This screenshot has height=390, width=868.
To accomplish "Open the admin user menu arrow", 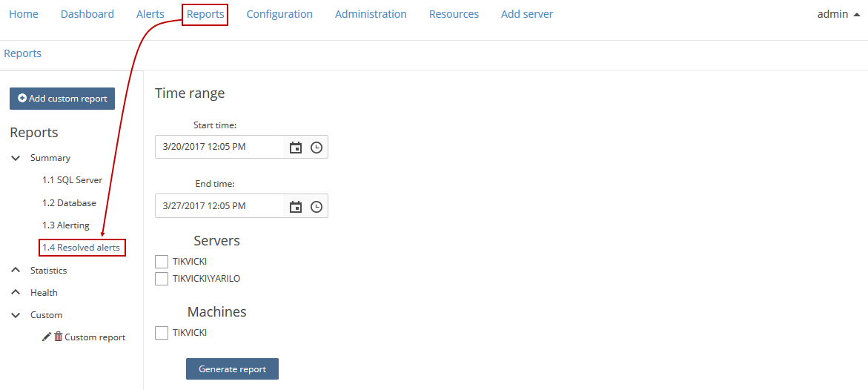I will pyautogui.click(x=858, y=14).
